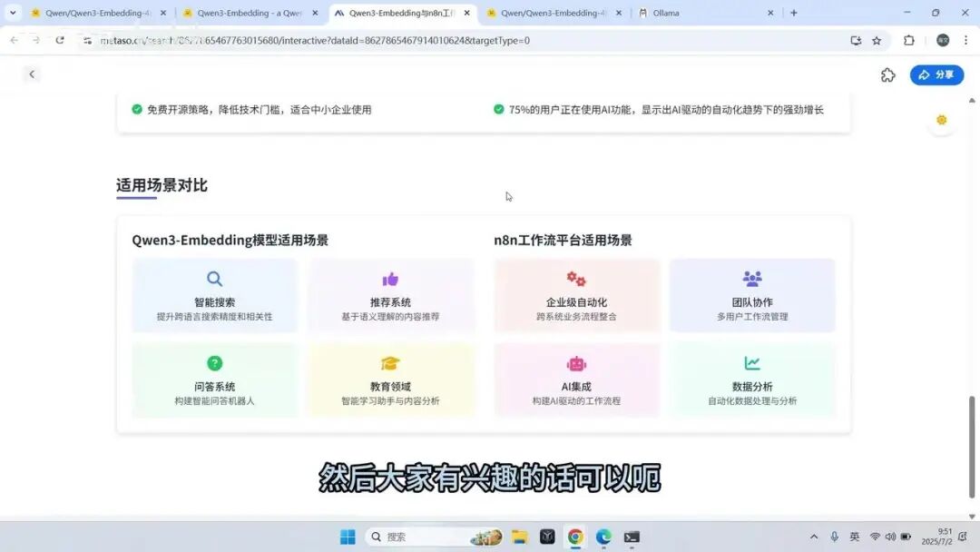Open the Chrome three-dot menu

965,41
